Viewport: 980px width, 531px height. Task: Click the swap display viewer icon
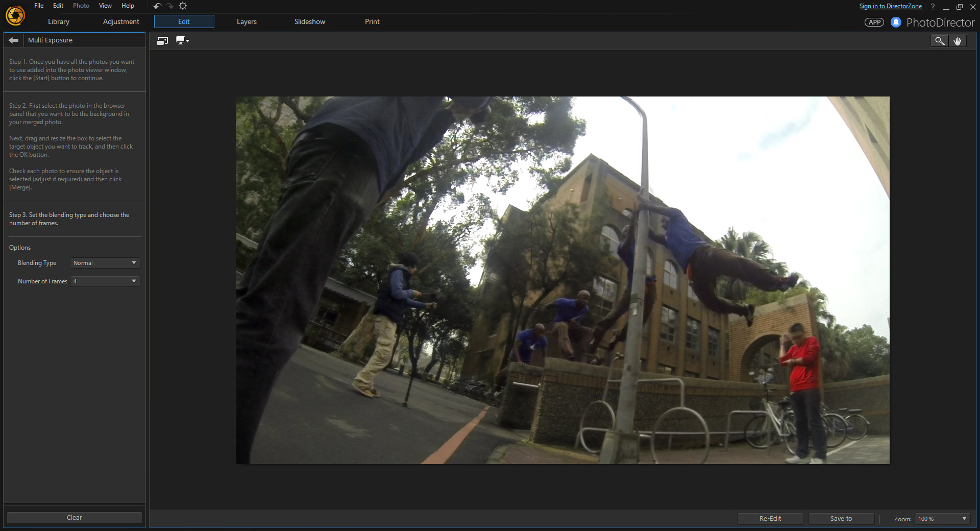162,40
